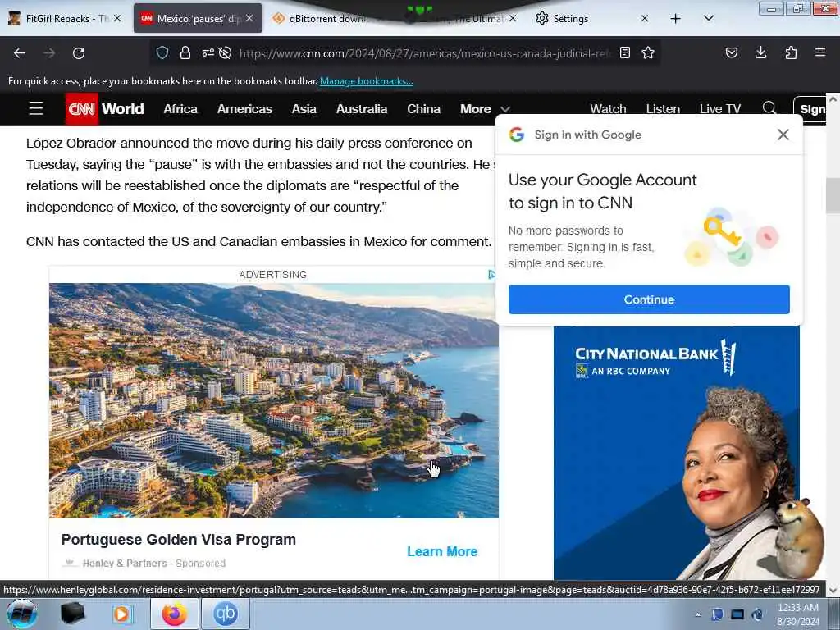Switch to the FitGirl Repacks tab

tap(64, 18)
